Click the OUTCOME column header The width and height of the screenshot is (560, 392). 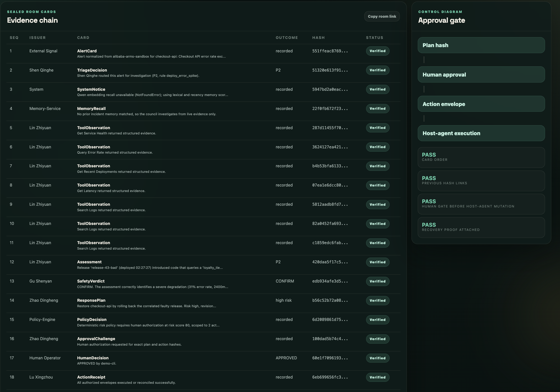pyautogui.click(x=287, y=38)
